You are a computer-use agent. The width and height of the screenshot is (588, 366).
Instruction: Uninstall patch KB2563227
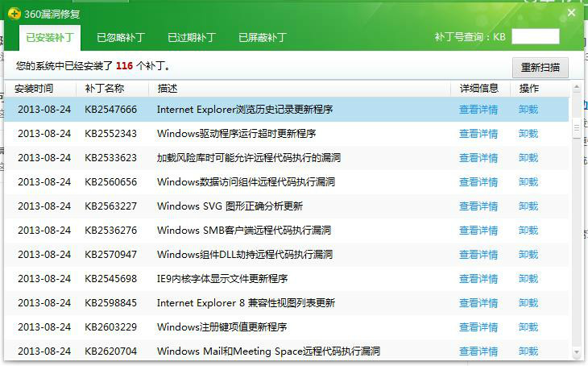(x=528, y=206)
